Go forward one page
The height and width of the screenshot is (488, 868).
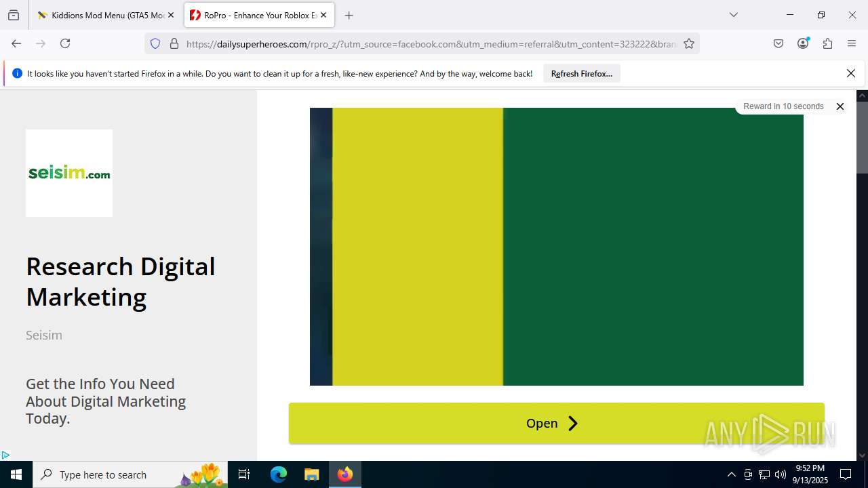[41, 43]
